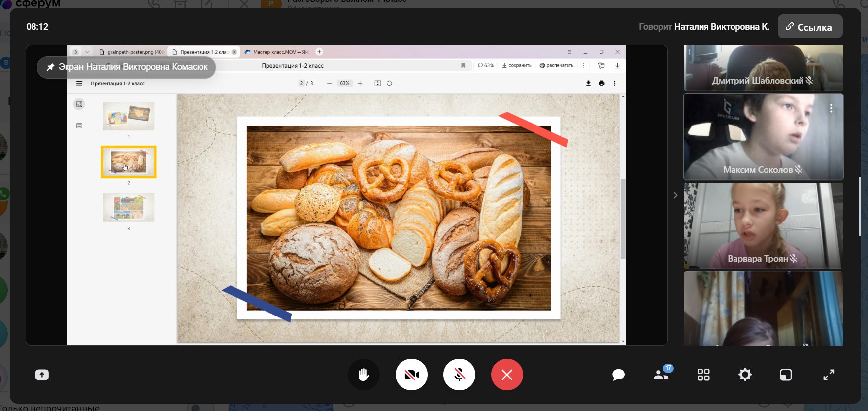Raise hand in the call
868x411 pixels.
(364, 375)
